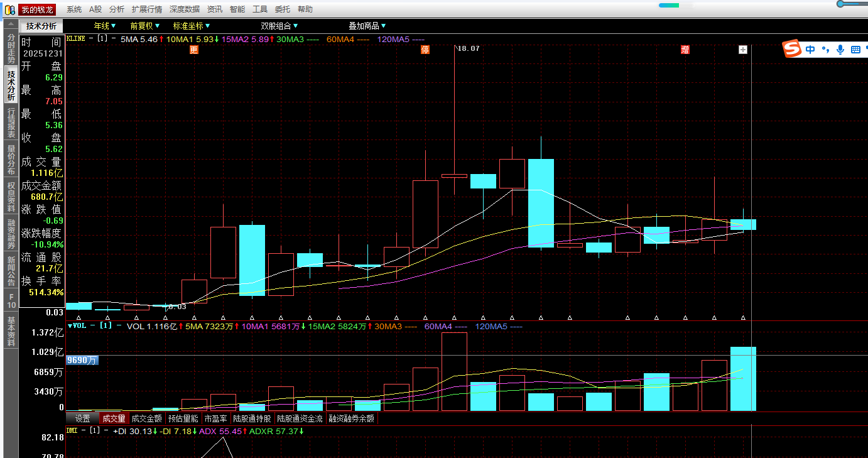
Task: Toggle Chinese/English input mode 中
Action: (811, 50)
